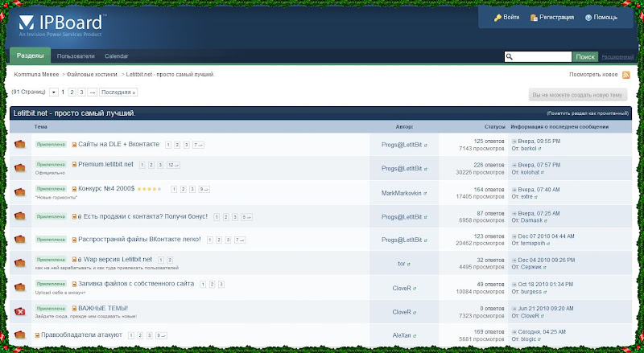This screenshot has width=644, height=353.
Task: Click Пометить раздел как прочитанный link
Action: pyautogui.click(x=588, y=113)
